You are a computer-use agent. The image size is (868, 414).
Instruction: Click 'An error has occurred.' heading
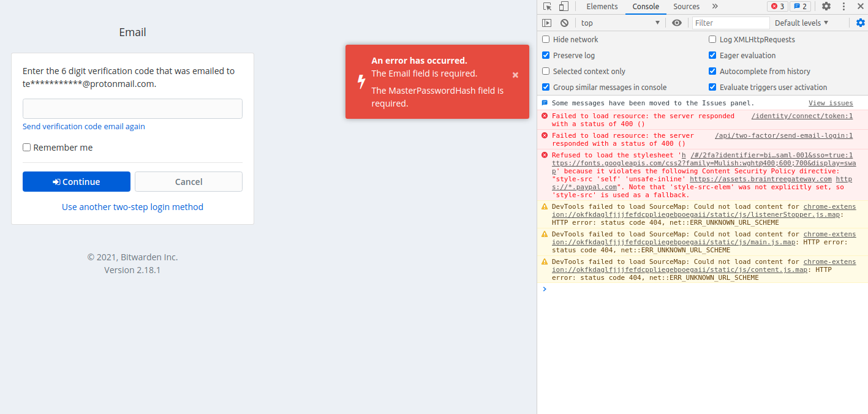click(420, 61)
